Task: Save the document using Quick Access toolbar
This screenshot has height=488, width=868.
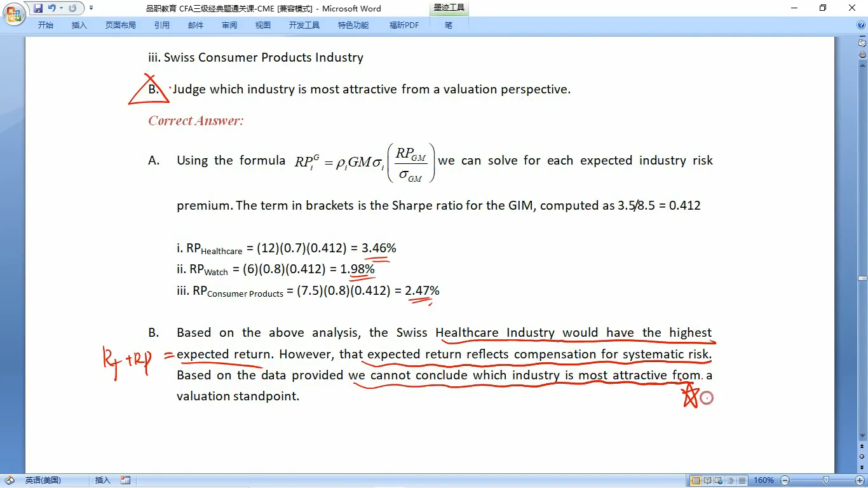Action: tap(38, 8)
